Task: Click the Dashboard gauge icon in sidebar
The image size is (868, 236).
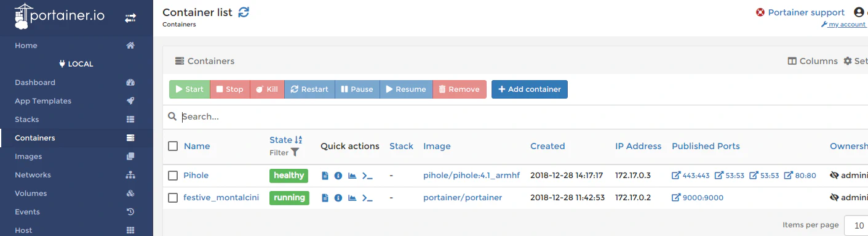Action: [130, 83]
